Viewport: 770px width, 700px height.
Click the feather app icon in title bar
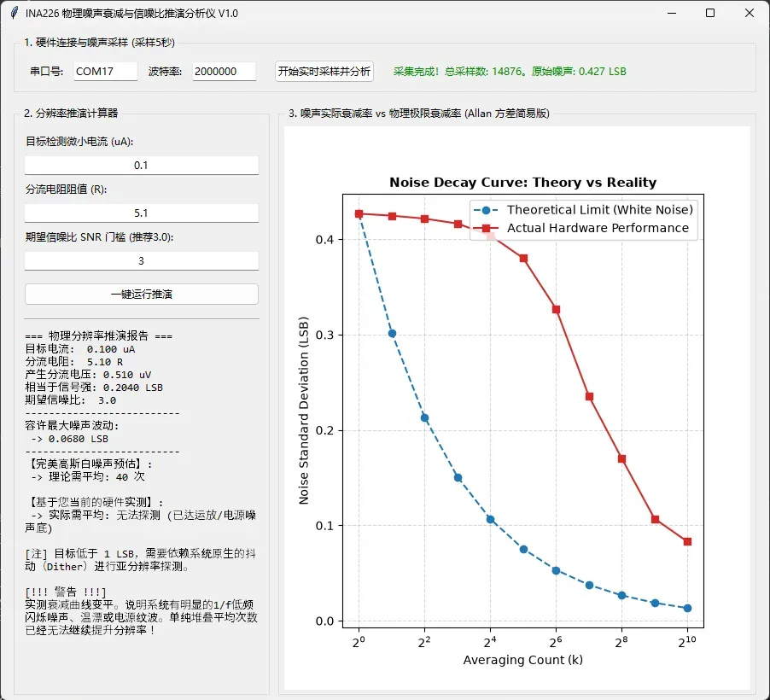pyautogui.click(x=15, y=13)
